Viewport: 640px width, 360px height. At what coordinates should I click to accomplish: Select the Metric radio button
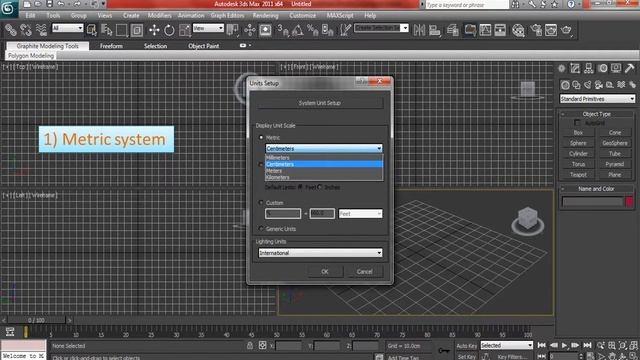pos(261,138)
